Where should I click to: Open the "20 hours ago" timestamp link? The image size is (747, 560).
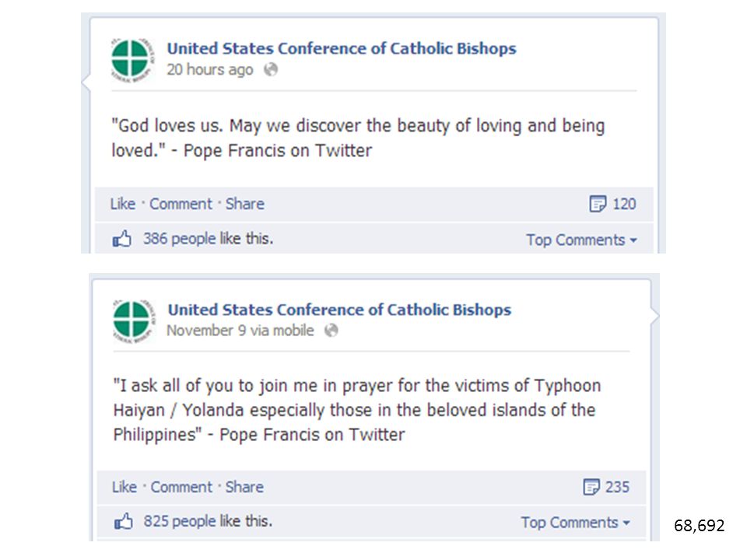[209, 69]
